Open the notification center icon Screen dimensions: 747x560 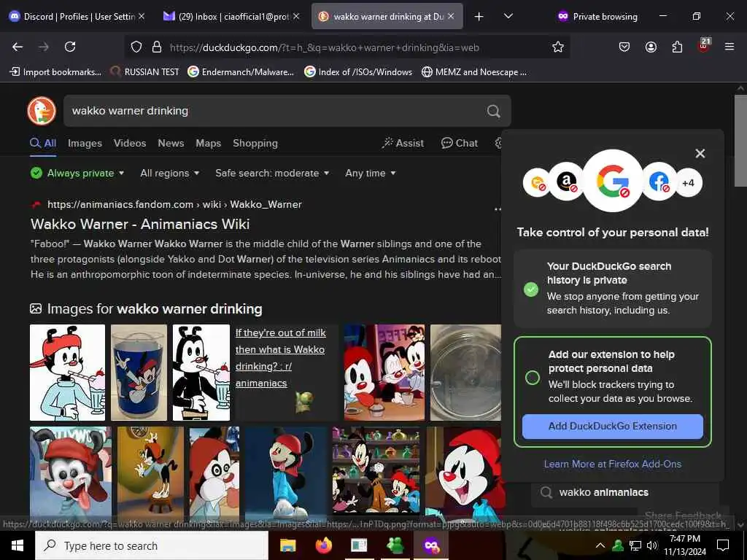723,545
